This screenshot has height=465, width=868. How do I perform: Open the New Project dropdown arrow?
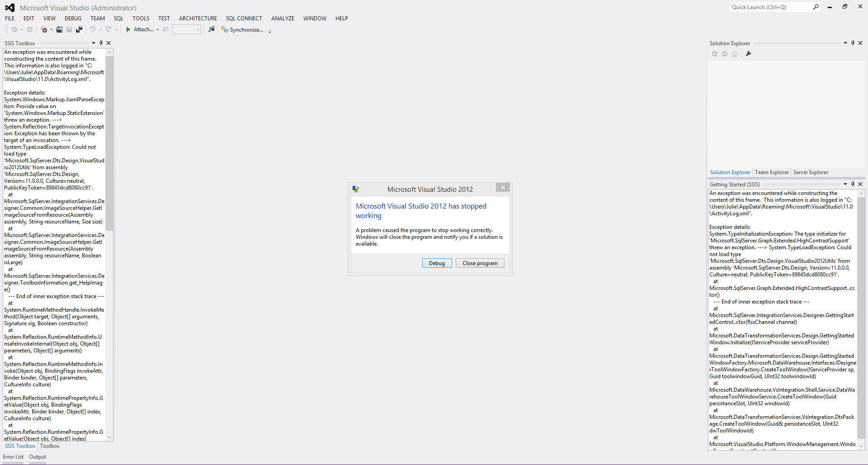[x=51, y=30]
